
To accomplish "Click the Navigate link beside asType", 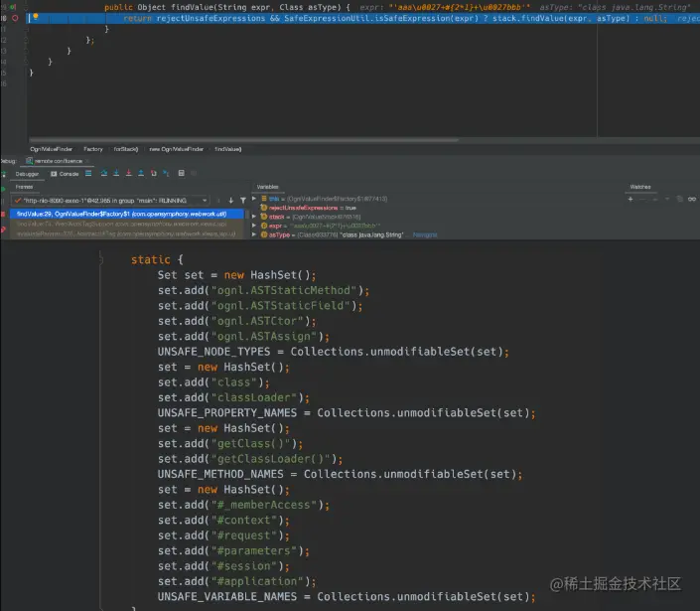I will click(x=425, y=234).
